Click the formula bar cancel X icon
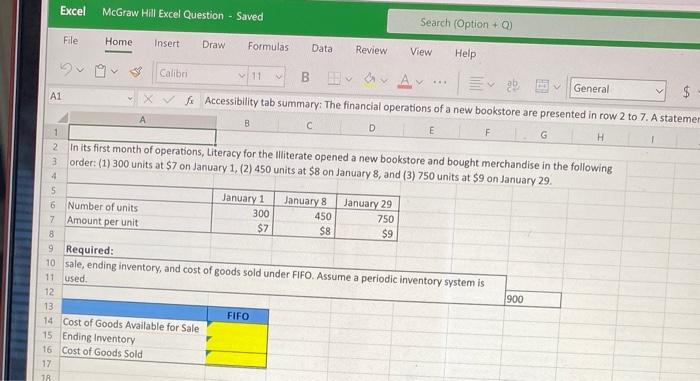Viewport: 700px width, 381px height. pyautogui.click(x=148, y=99)
